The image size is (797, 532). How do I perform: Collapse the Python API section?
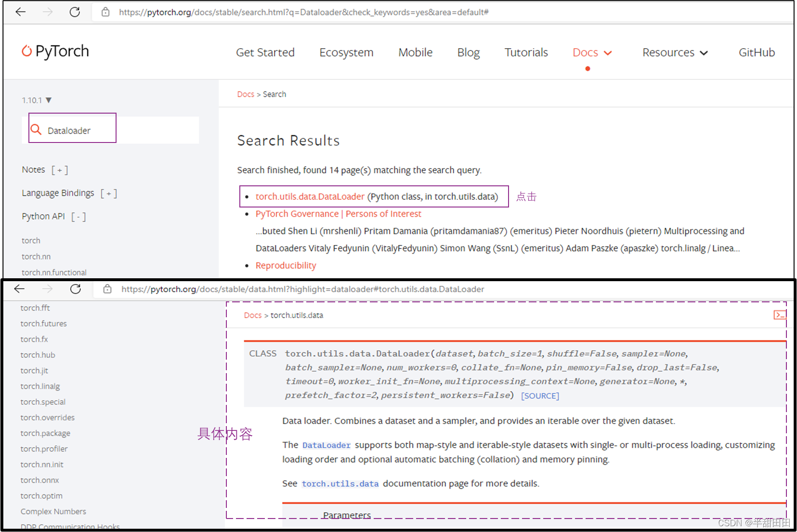pos(78,217)
